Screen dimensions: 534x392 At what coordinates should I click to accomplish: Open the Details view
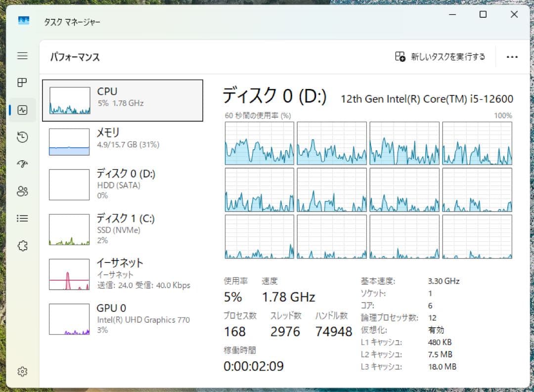[22, 218]
